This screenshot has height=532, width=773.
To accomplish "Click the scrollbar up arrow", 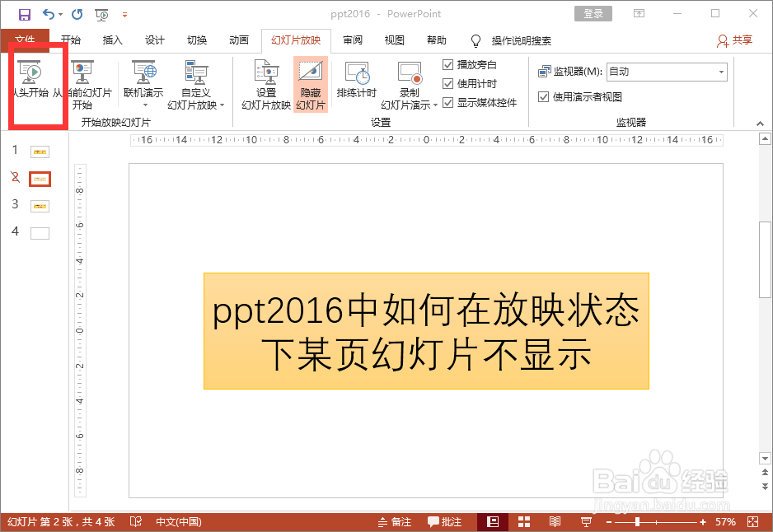I will pos(765,139).
